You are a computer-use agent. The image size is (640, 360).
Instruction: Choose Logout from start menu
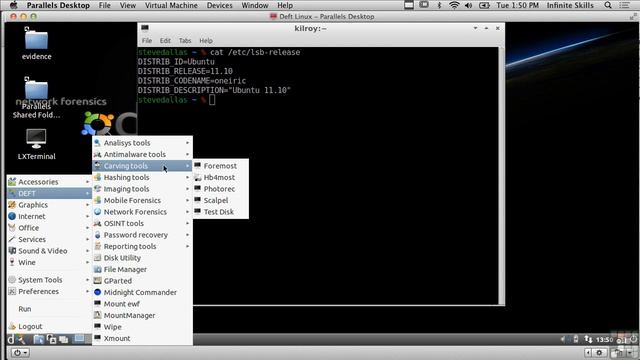49,326
